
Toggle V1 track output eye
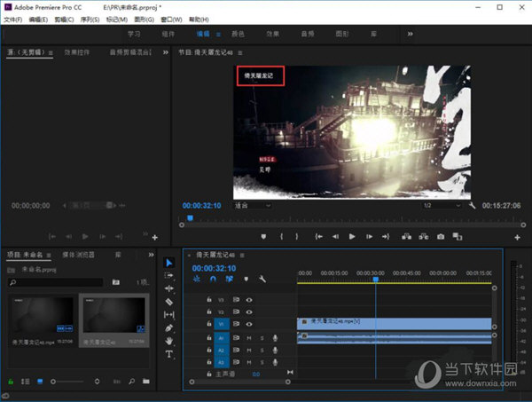tap(249, 324)
